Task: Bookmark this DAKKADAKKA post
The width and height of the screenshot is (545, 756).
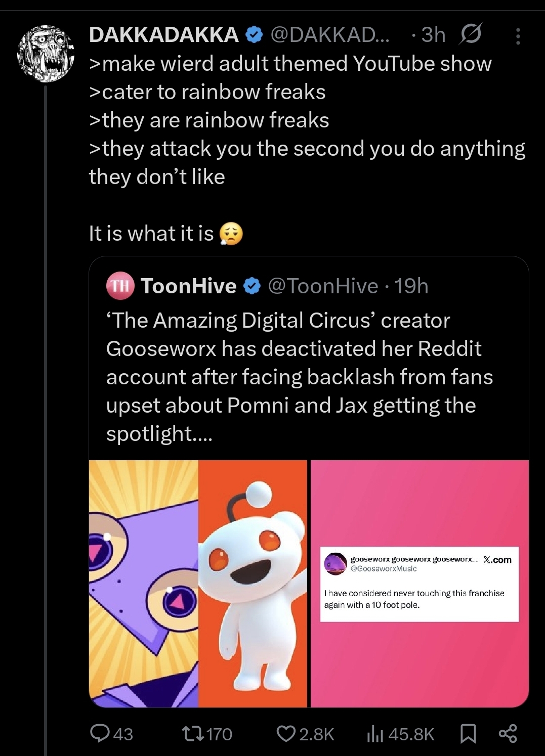Action: click(468, 734)
